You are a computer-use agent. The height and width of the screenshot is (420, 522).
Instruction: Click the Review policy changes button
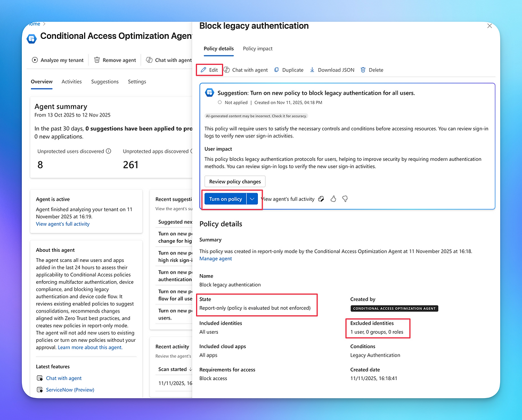[x=235, y=182]
